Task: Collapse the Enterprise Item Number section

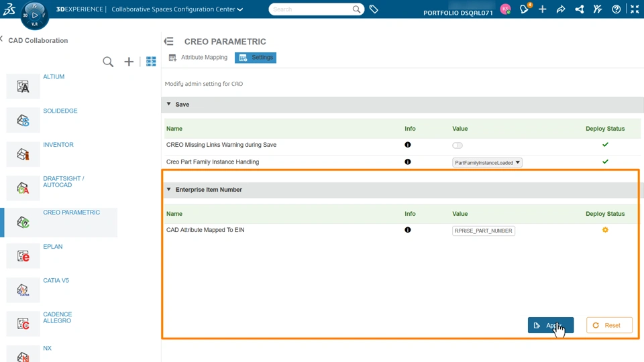Action: [x=169, y=189]
